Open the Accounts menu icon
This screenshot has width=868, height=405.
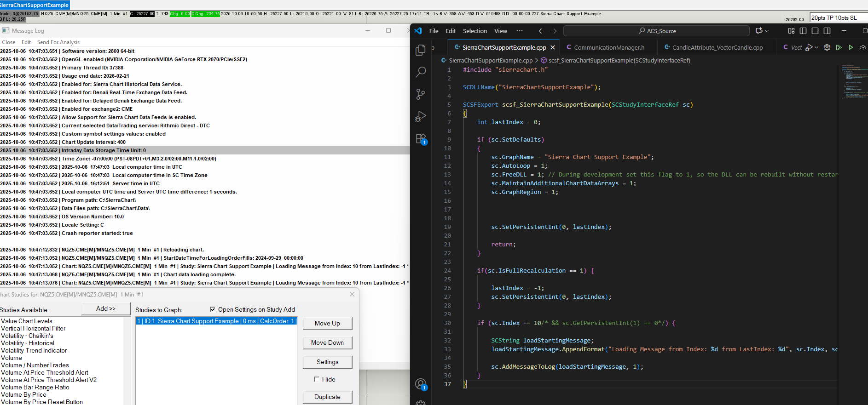[x=421, y=384]
